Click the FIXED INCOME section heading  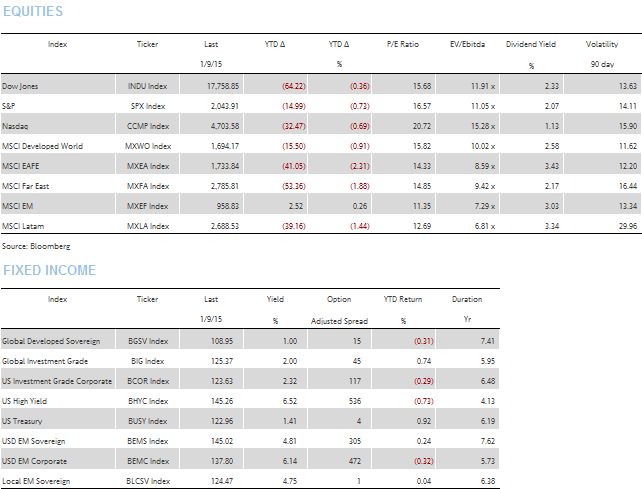click(x=50, y=270)
